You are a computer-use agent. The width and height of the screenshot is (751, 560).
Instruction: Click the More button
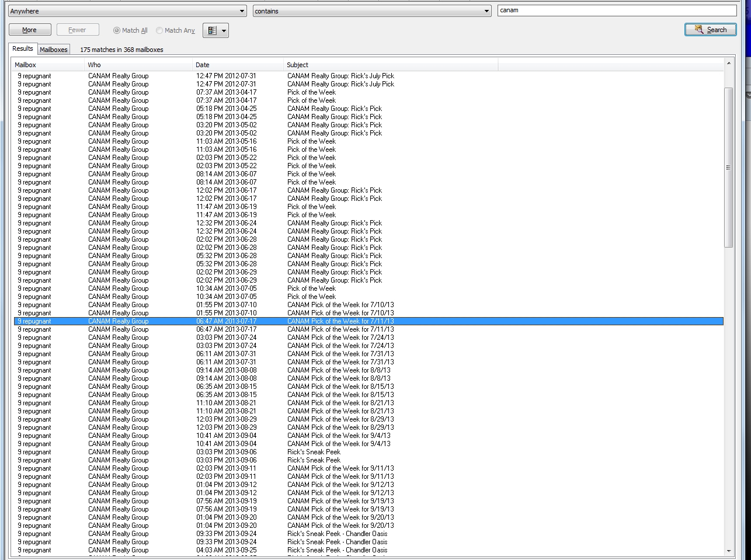tap(30, 30)
